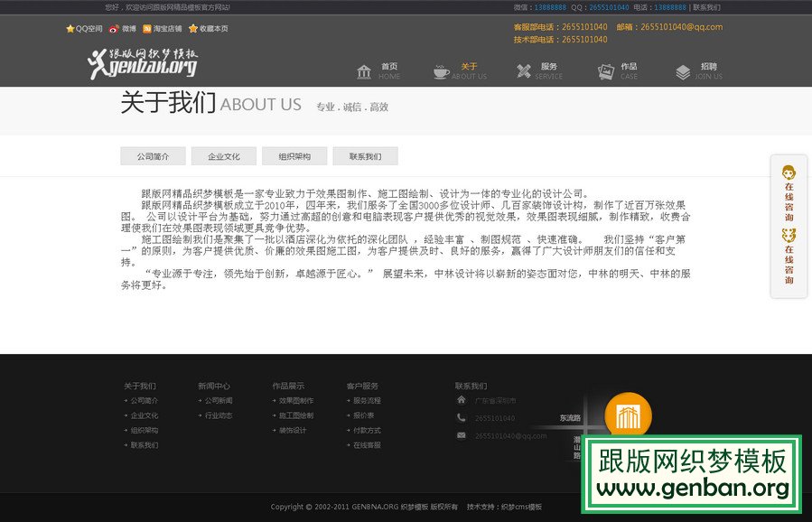Click the 收藏本页 star icon
Screen dimensions: 812x522
click(x=193, y=30)
